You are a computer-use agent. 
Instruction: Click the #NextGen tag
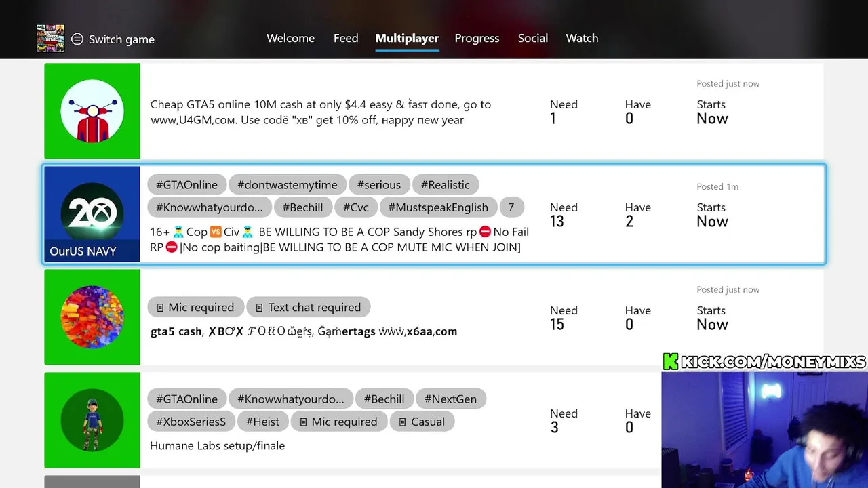coord(450,399)
